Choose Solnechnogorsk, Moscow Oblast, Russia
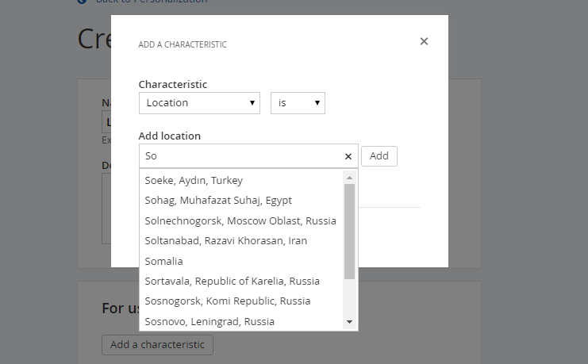 pos(241,220)
